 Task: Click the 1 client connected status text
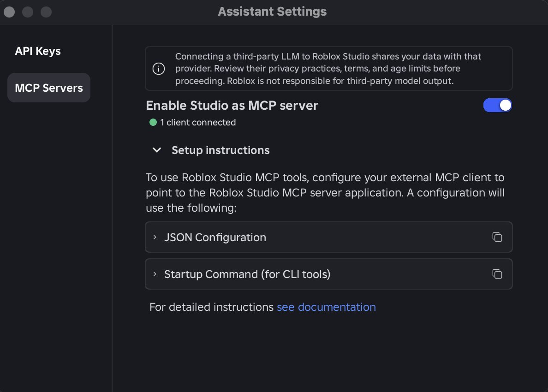point(198,122)
